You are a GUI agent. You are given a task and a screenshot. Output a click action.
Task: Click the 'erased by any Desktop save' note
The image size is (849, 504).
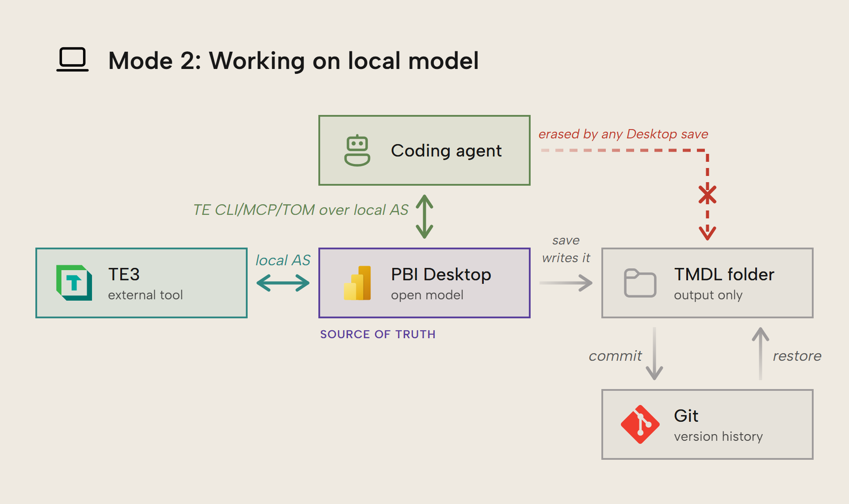click(x=623, y=134)
